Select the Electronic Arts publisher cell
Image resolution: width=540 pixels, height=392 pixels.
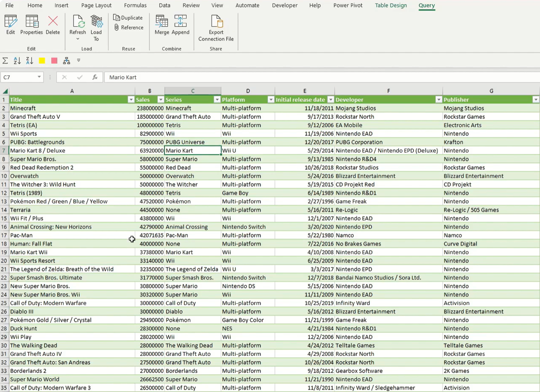coord(491,125)
